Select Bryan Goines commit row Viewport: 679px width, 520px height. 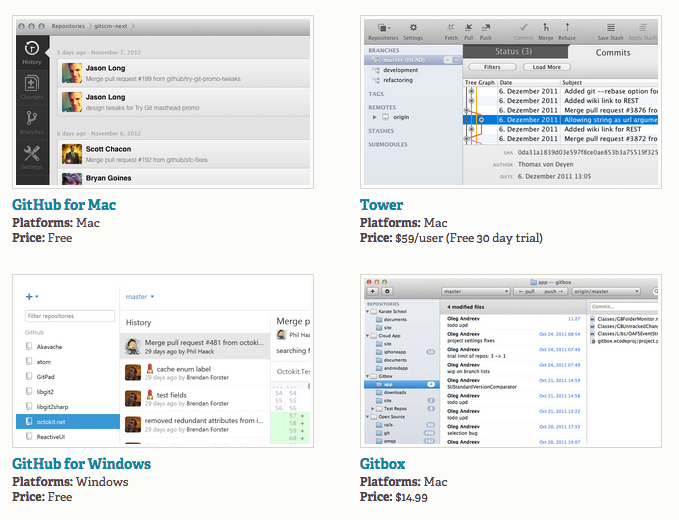(x=184, y=178)
